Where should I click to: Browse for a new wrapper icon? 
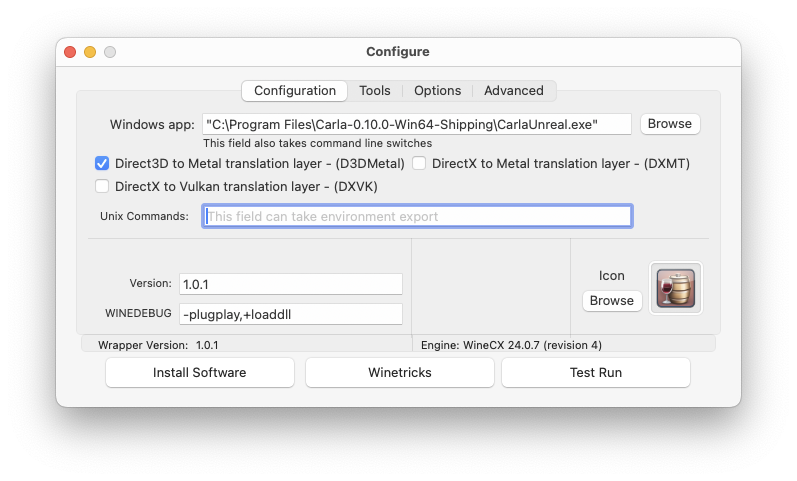[611, 300]
